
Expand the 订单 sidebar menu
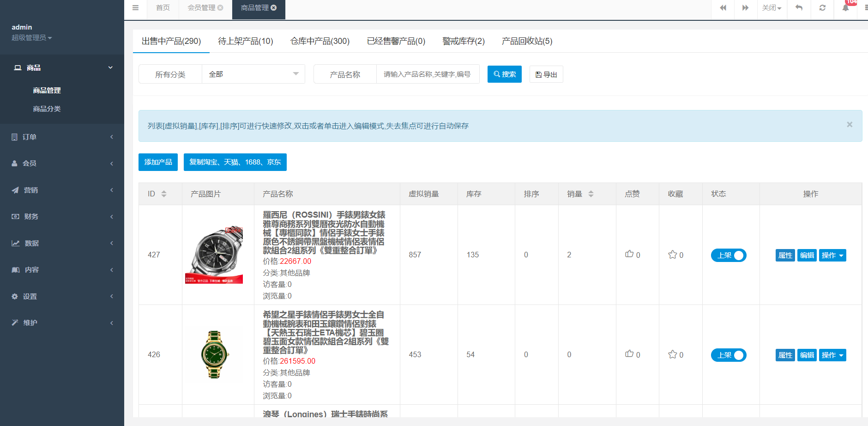tap(62, 137)
